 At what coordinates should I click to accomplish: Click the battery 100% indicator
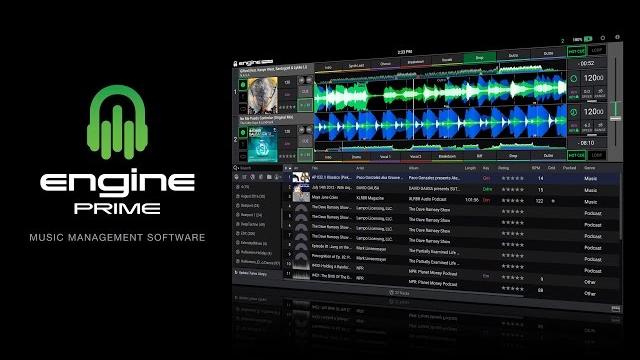pos(582,40)
